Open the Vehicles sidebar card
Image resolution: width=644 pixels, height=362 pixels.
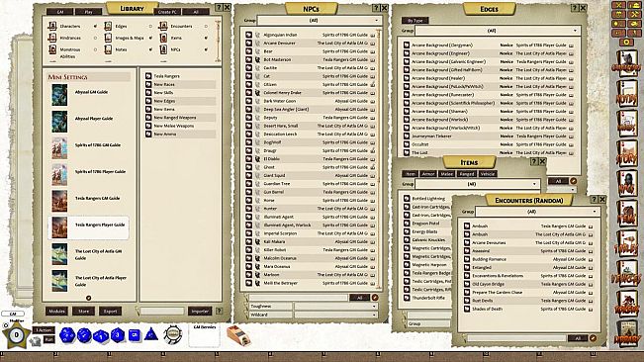(627, 273)
